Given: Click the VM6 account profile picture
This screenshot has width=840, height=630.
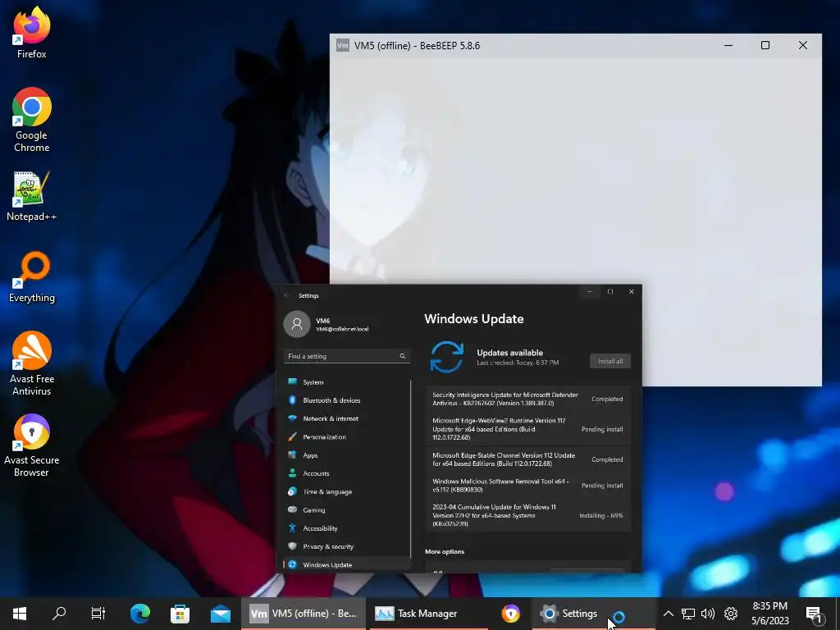Looking at the screenshot, I should tap(297, 324).
